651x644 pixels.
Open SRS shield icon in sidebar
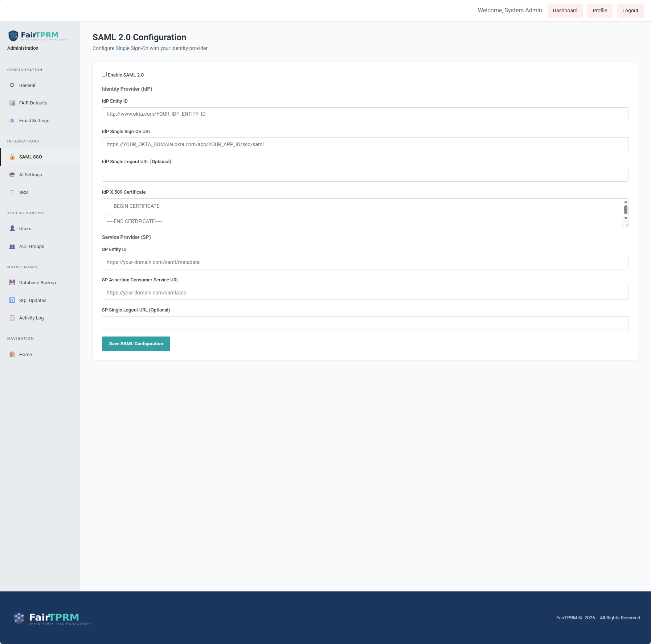pyautogui.click(x=12, y=193)
